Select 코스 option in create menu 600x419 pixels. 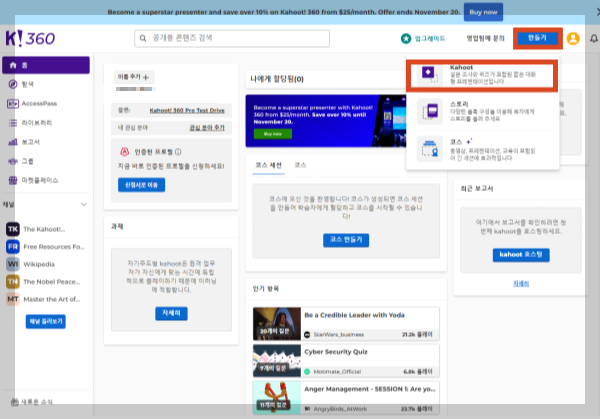[482, 149]
